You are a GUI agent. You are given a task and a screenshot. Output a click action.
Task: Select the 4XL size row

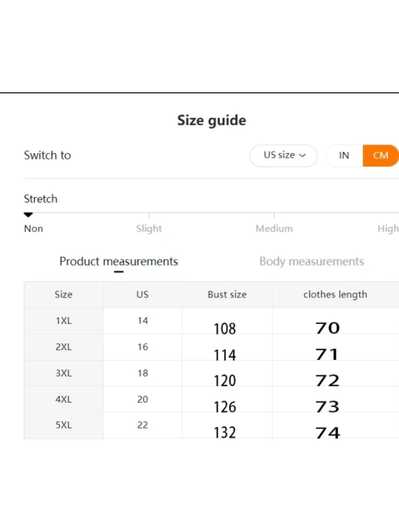click(63, 399)
